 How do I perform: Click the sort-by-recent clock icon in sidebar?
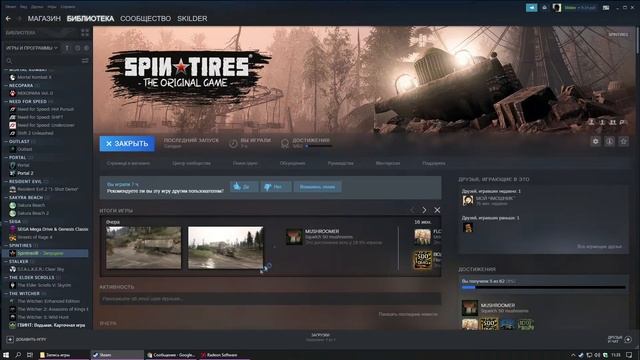78,48
